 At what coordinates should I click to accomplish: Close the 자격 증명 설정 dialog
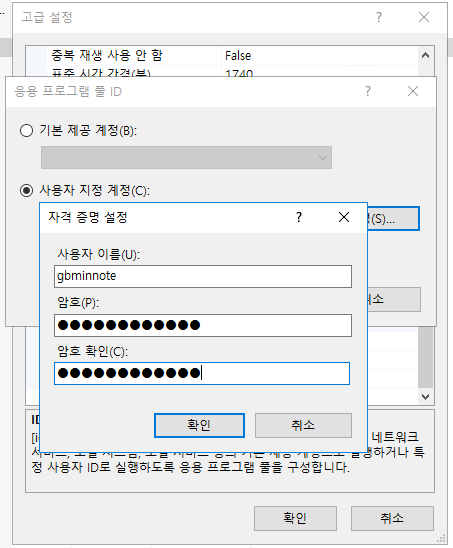pos(344,217)
